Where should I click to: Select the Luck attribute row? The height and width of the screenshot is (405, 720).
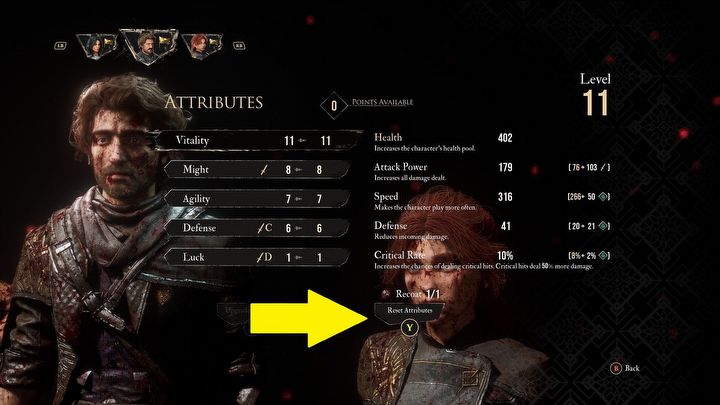257,257
